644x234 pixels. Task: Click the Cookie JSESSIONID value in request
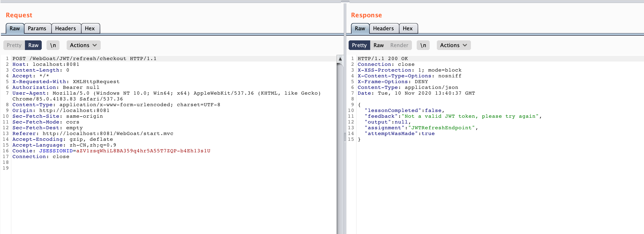pyautogui.click(x=143, y=151)
